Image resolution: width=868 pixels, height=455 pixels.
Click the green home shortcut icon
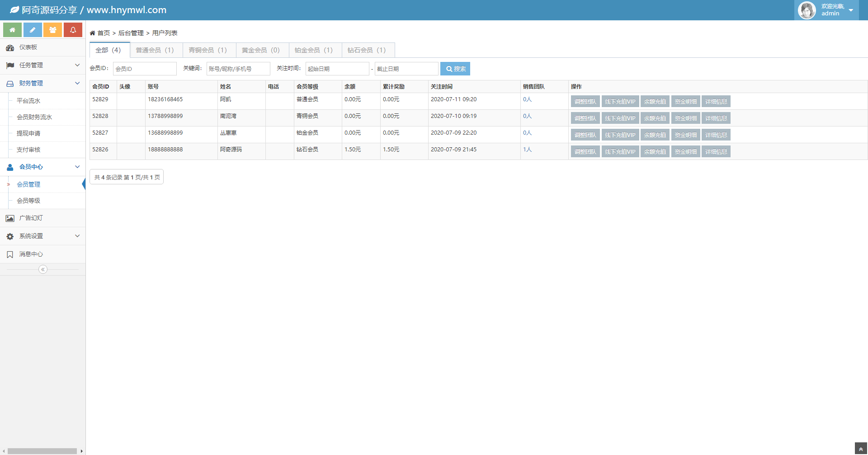(12, 30)
